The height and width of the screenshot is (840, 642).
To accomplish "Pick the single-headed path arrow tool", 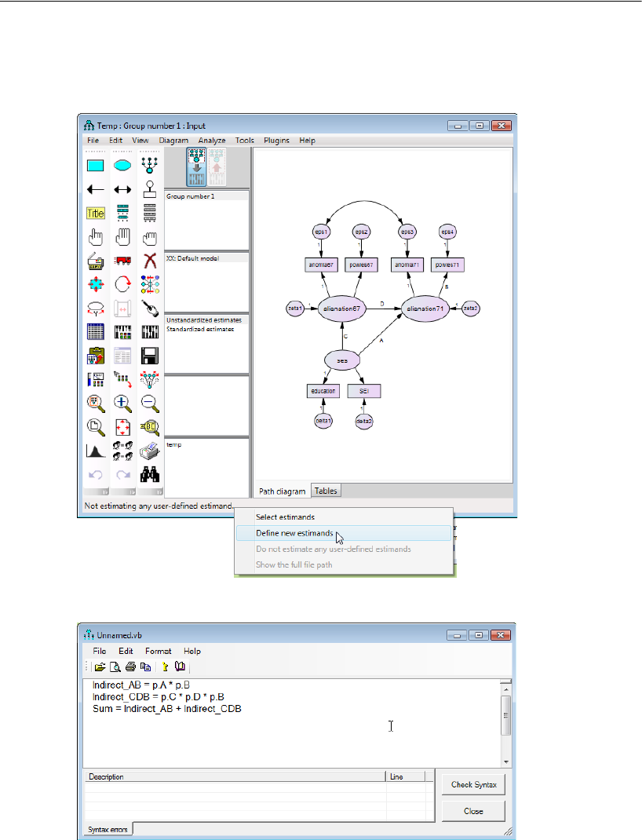I will (95, 189).
